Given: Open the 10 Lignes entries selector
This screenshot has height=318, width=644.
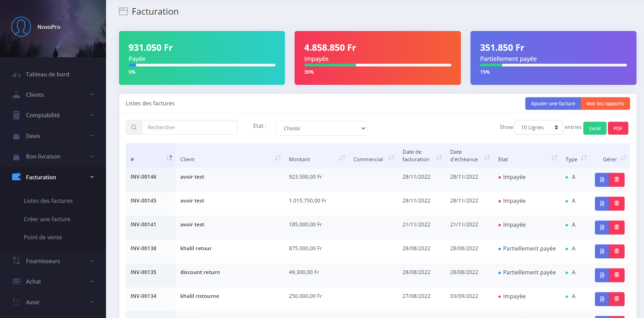Looking at the screenshot, I should click(538, 127).
